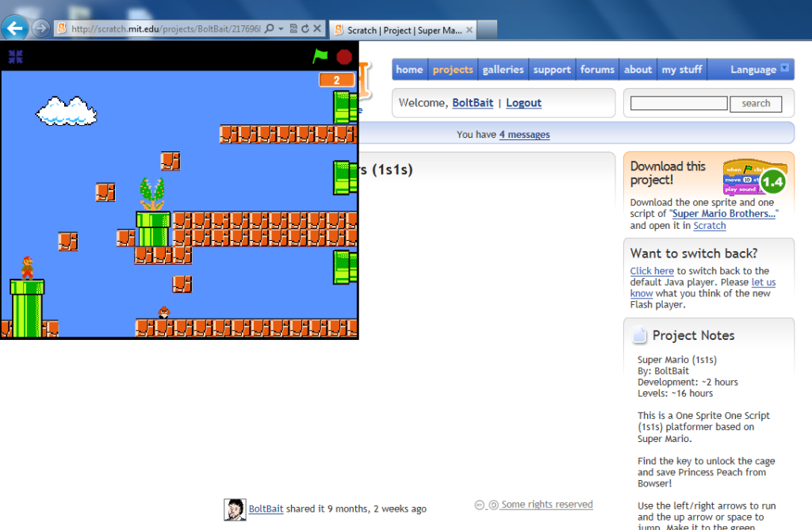Refresh the page using the reload icon
The width and height of the screenshot is (812, 530).
pyautogui.click(x=305, y=29)
